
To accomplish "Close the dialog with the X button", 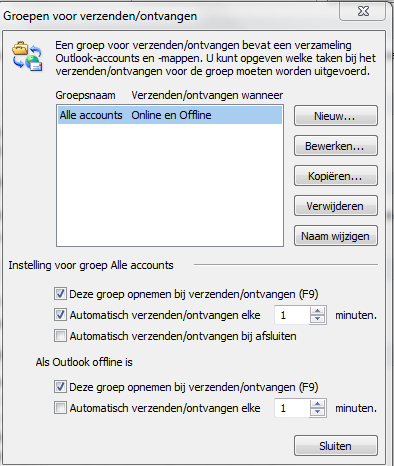I will pos(363,11).
